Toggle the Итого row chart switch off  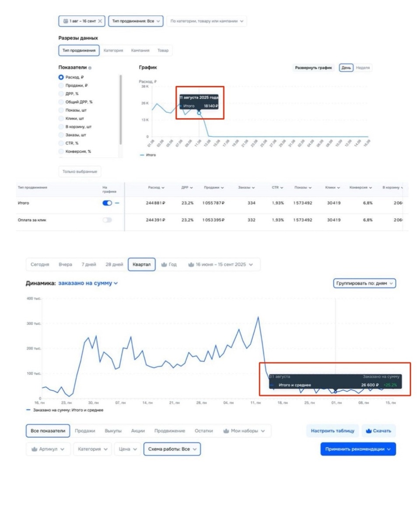107,203
